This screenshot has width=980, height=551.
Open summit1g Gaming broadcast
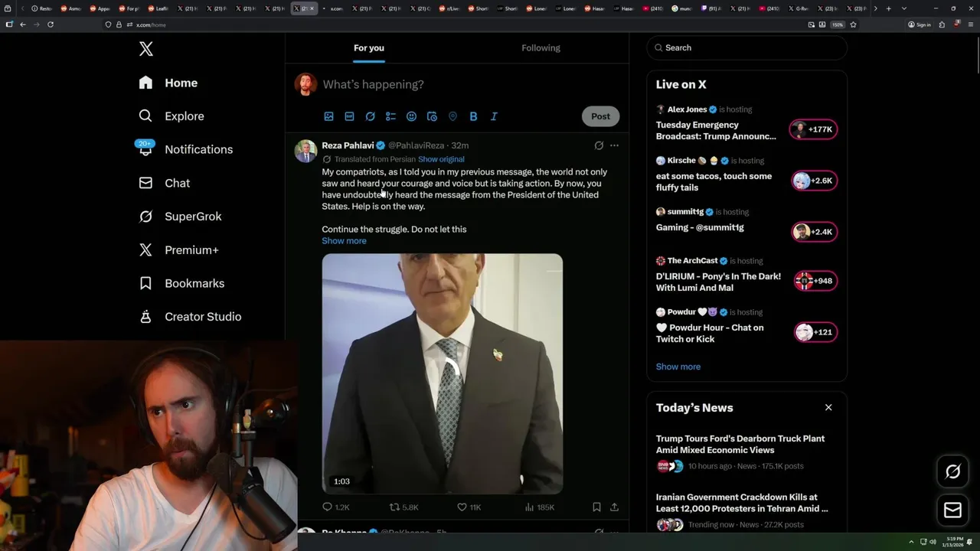[x=700, y=227]
